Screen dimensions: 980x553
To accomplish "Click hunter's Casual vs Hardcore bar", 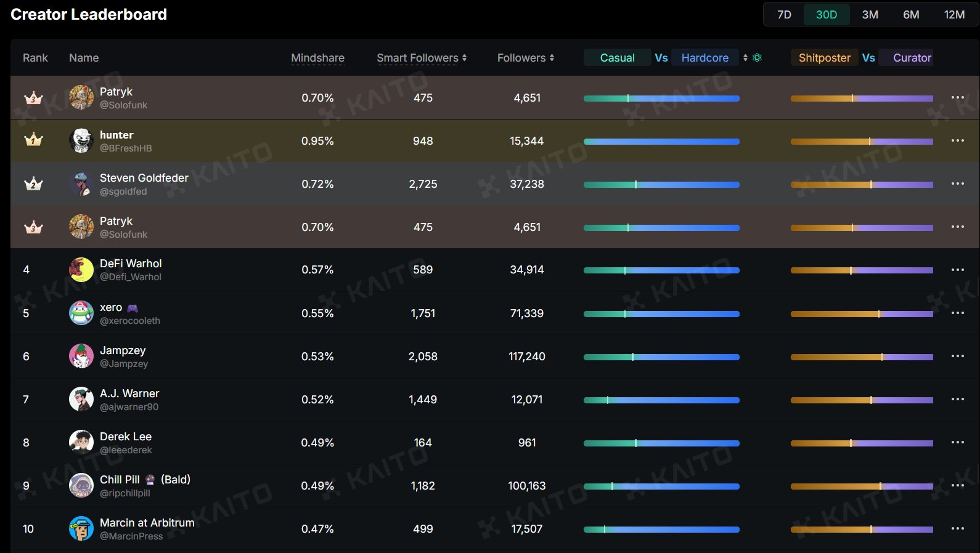I will click(661, 142).
